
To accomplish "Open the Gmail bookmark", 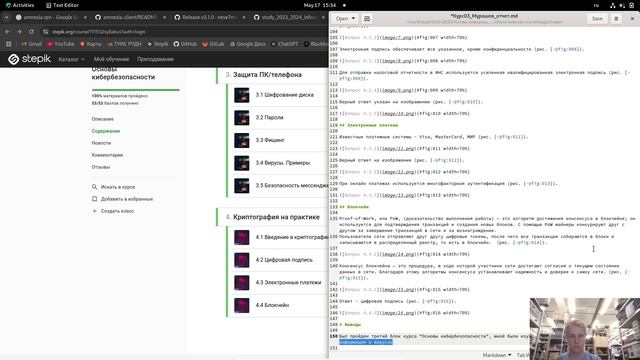I will coord(31,44).
